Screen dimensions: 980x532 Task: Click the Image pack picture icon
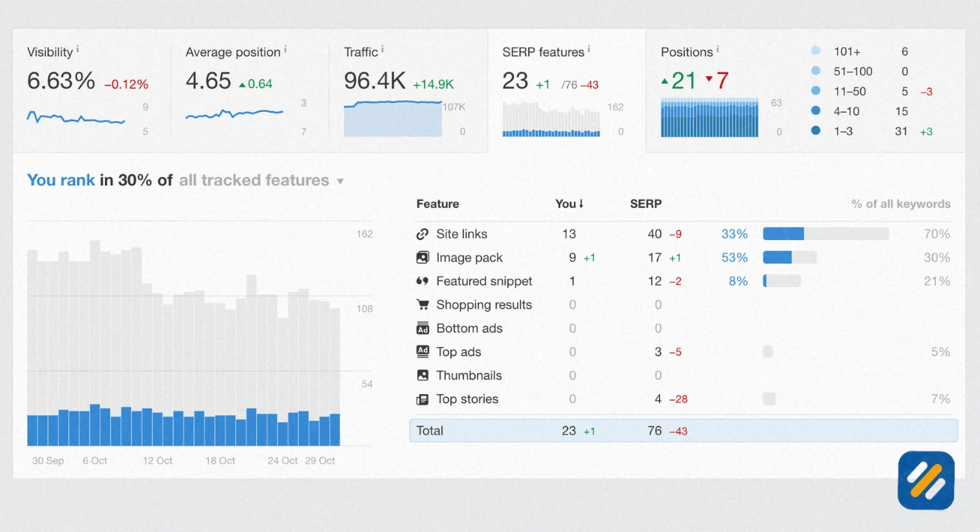[x=422, y=258]
